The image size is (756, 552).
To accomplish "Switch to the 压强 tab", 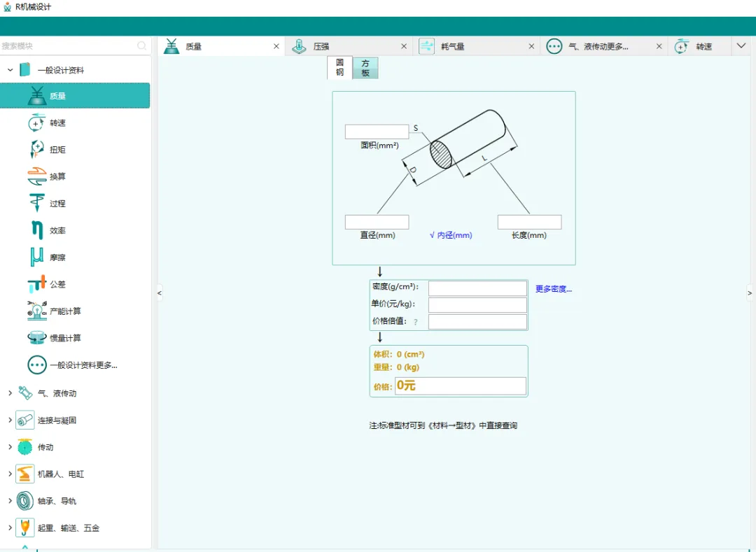I will 349,46.
